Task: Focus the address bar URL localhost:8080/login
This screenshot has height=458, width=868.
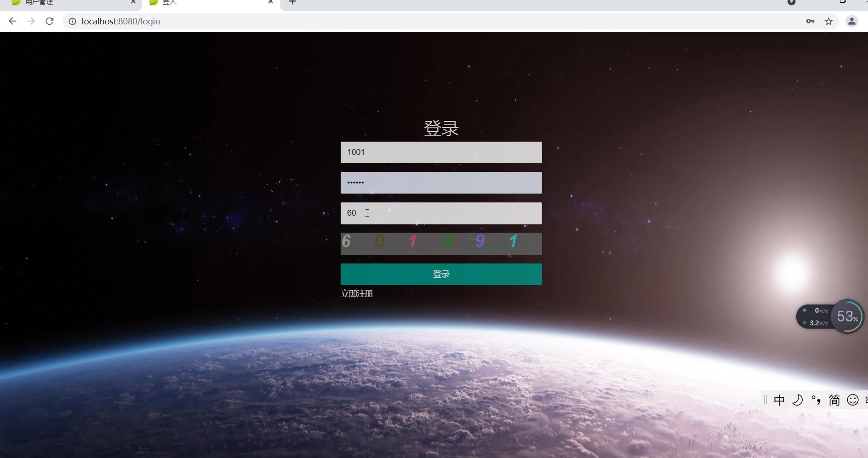Action: point(121,21)
